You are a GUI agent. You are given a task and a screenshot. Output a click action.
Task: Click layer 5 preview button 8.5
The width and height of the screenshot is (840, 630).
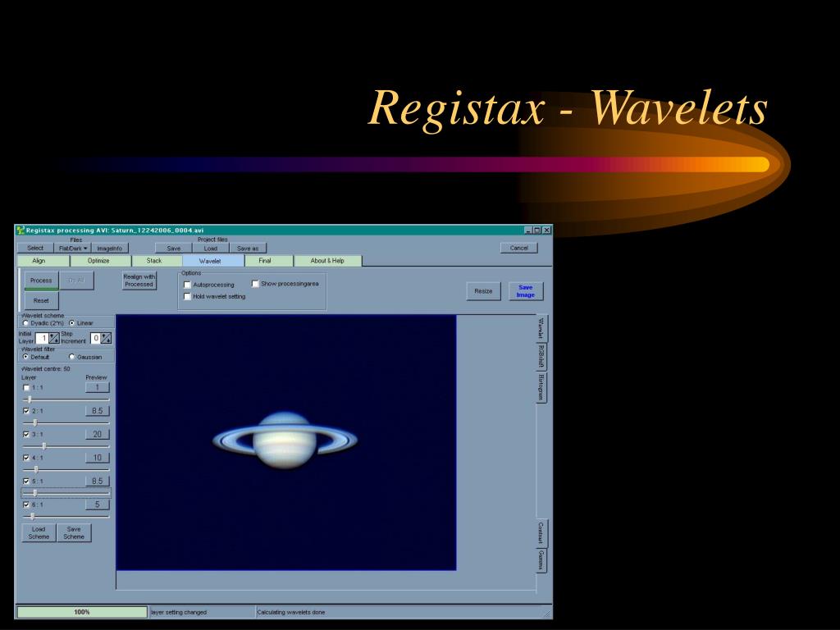97,481
